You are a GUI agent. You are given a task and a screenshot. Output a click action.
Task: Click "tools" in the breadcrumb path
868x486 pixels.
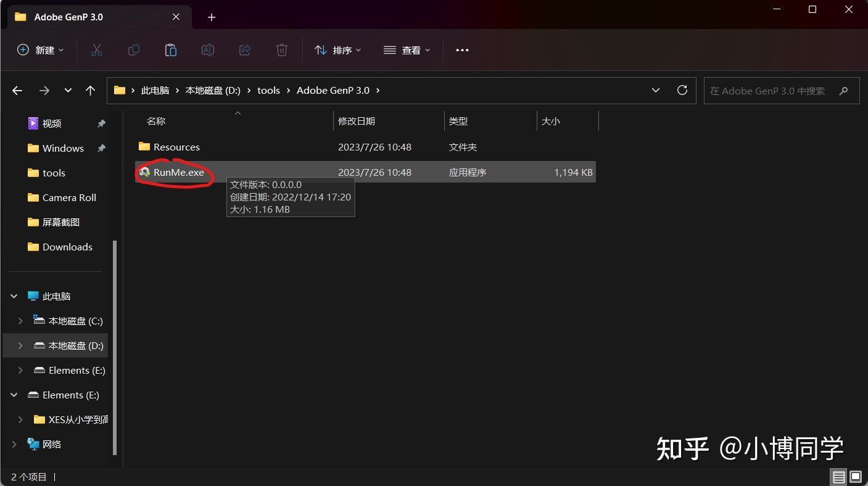tap(268, 90)
